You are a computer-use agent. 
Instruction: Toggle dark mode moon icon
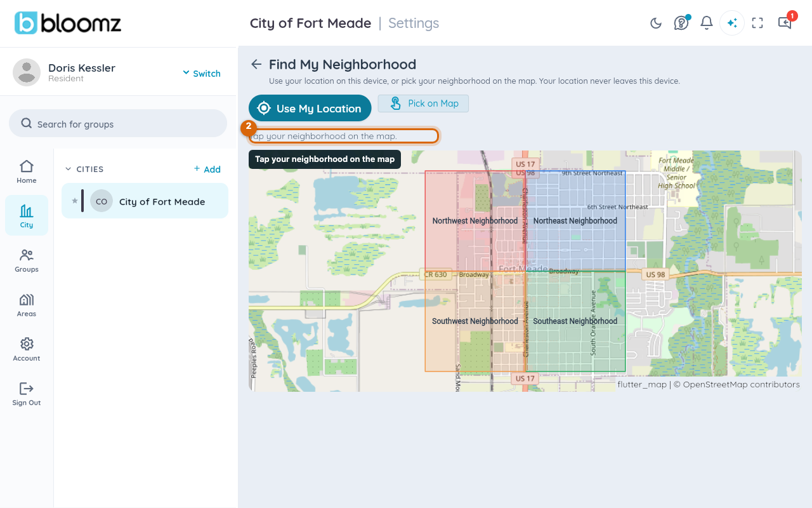tap(656, 23)
